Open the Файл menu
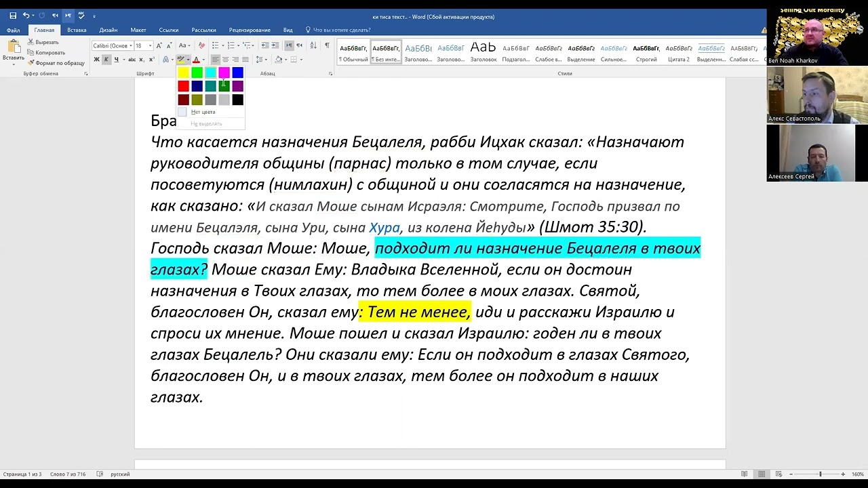This screenshot has height=488, width=868. tap(13, 30)
